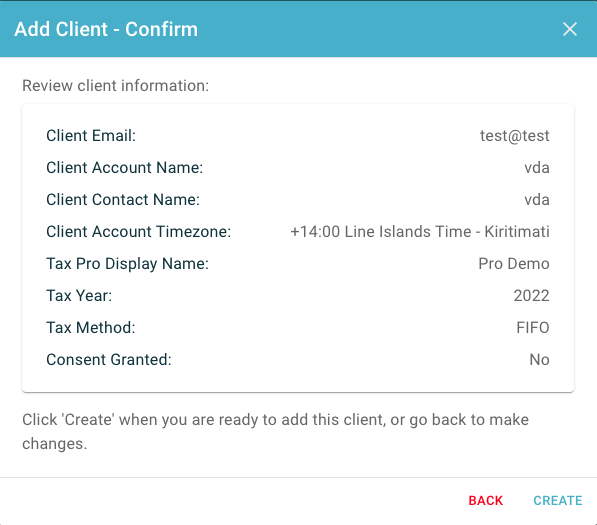Viewport: 597px width, 525px height.
Task: Select the Client Email label
Action: click(91, 136)
